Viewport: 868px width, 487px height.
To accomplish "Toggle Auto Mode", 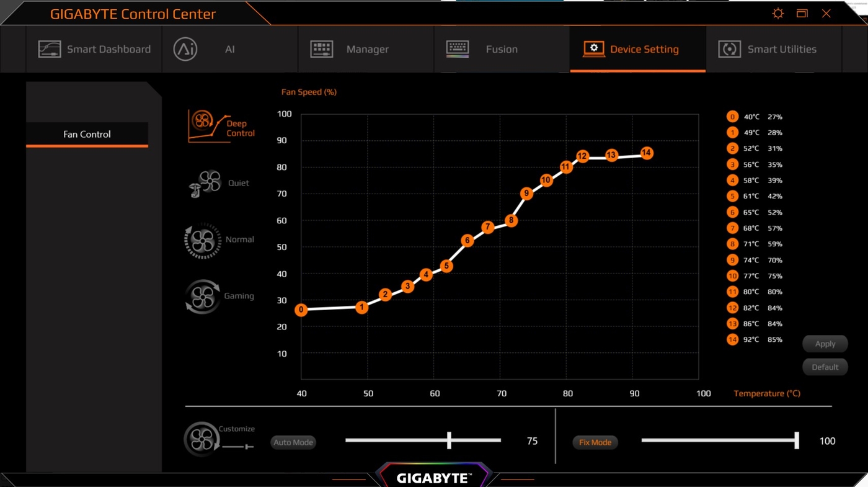I will (293, 442).
